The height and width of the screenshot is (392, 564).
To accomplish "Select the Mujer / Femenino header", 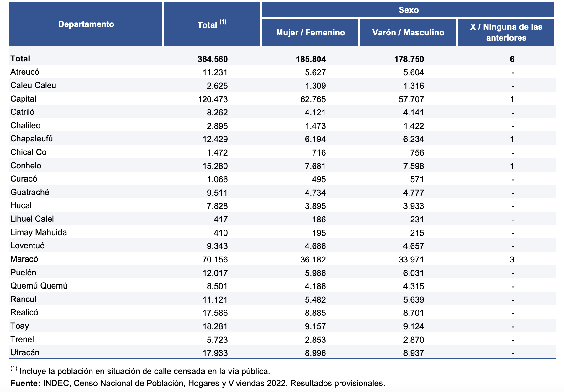I will tap(310, 33).
